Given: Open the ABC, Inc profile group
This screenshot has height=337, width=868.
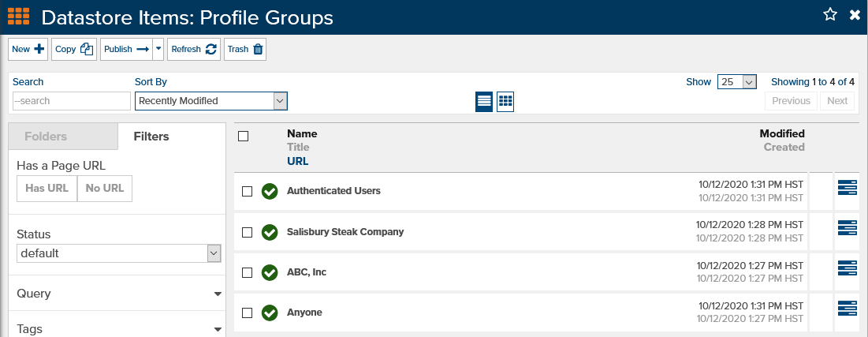Looking at the screenshot, I should point(307,272).
